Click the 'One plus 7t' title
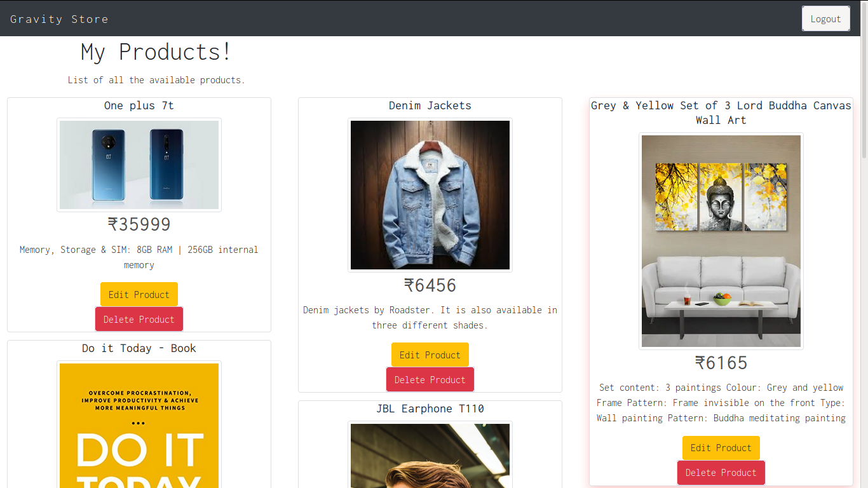 point(139,105)
